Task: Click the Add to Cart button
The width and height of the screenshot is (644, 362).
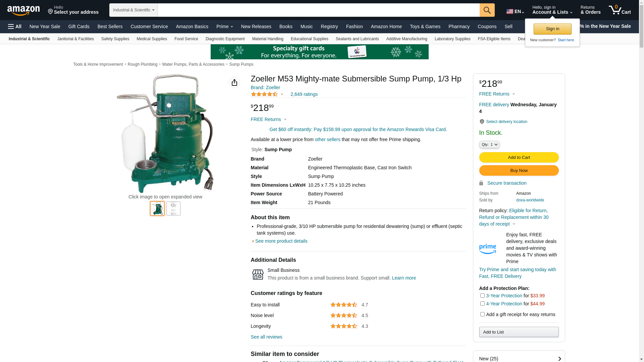Action: pos(519,158)
